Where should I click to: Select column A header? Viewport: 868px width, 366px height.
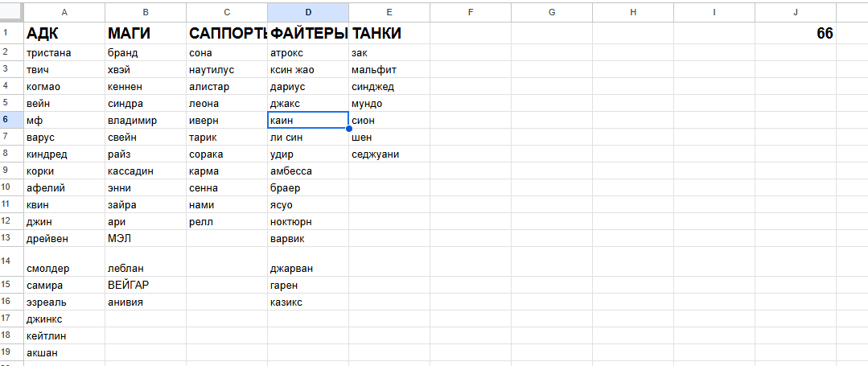coord(64,11)
